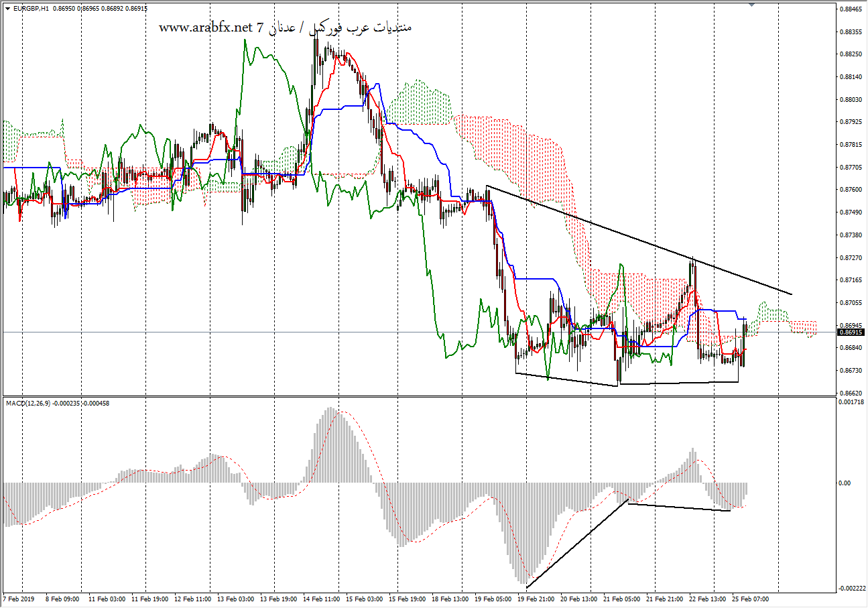The height and width of the screenshot is (608, 868).
Task: Click the 14 Feb 11:00 time label
Action: (x=322, y=599)
